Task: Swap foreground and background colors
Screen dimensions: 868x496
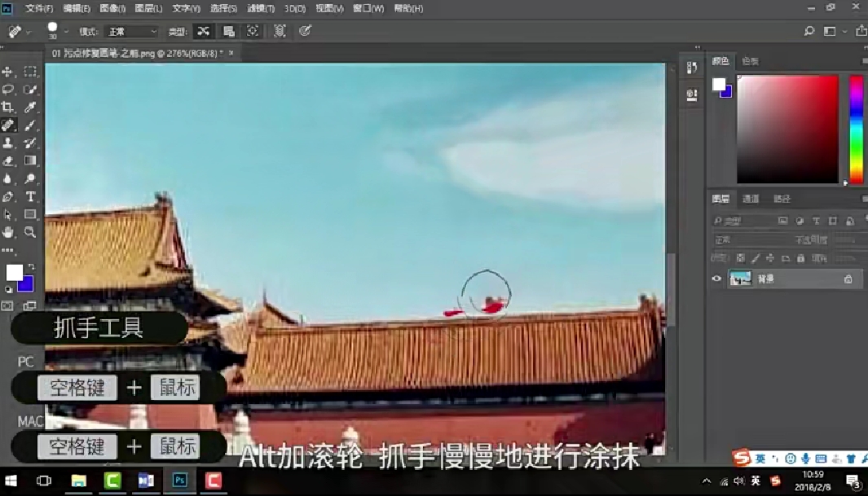Action: point(31,267)
